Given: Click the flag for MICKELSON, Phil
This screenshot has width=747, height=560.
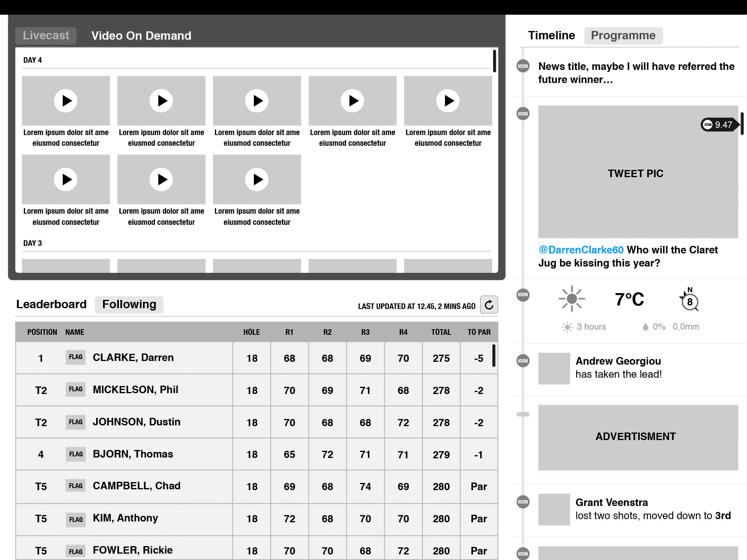Looking at the screenshot, I should point(75,389).
